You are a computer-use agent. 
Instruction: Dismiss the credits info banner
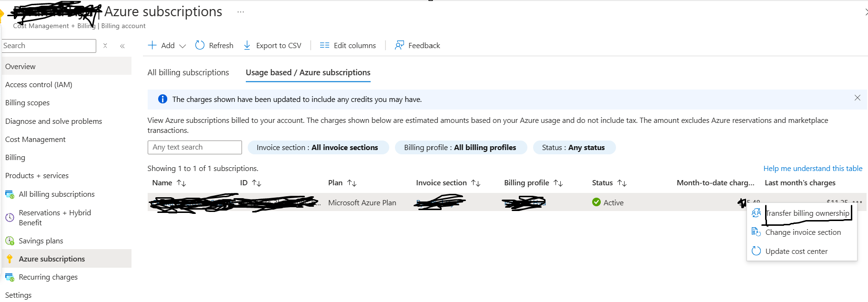(858, 98)
